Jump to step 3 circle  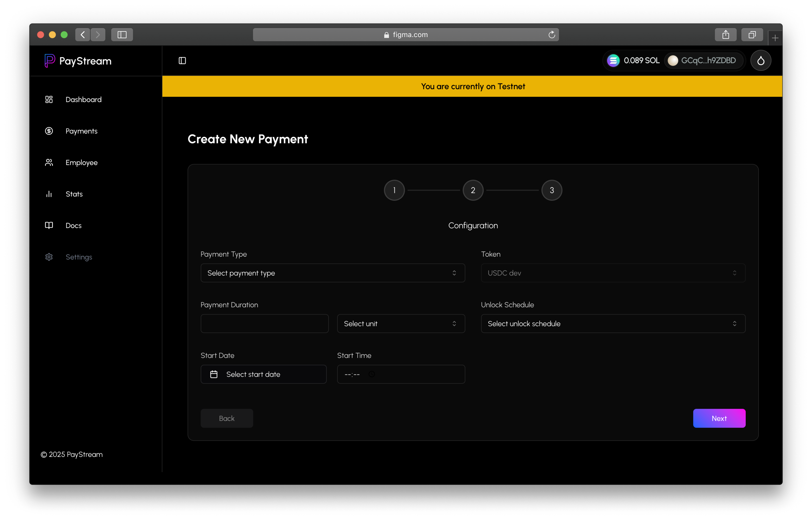(552, 190)
